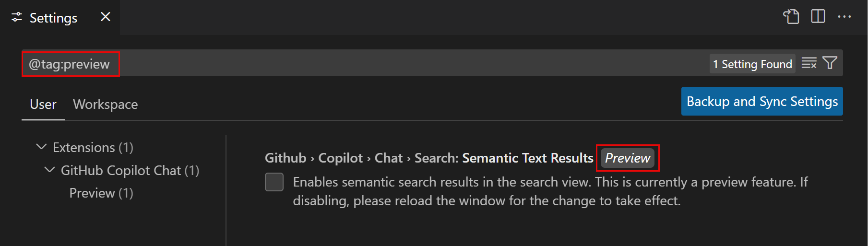
Task: Click the Extensions (1) tree label
Action: coord(93,147)
